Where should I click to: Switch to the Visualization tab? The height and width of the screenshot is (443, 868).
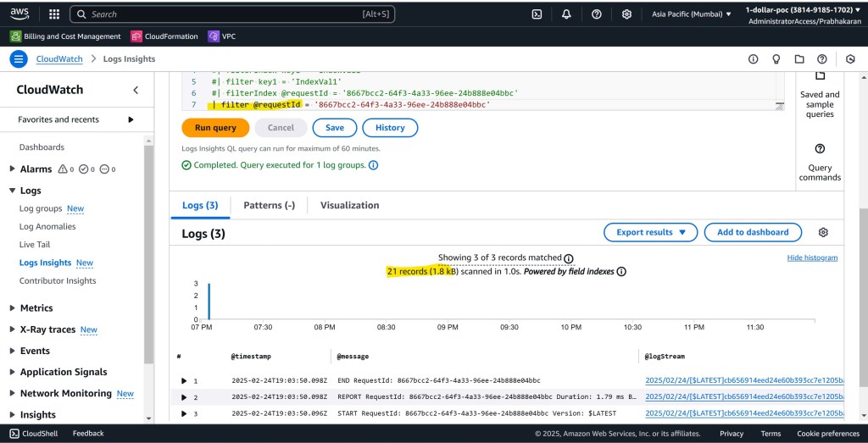[x=349, y=205]
